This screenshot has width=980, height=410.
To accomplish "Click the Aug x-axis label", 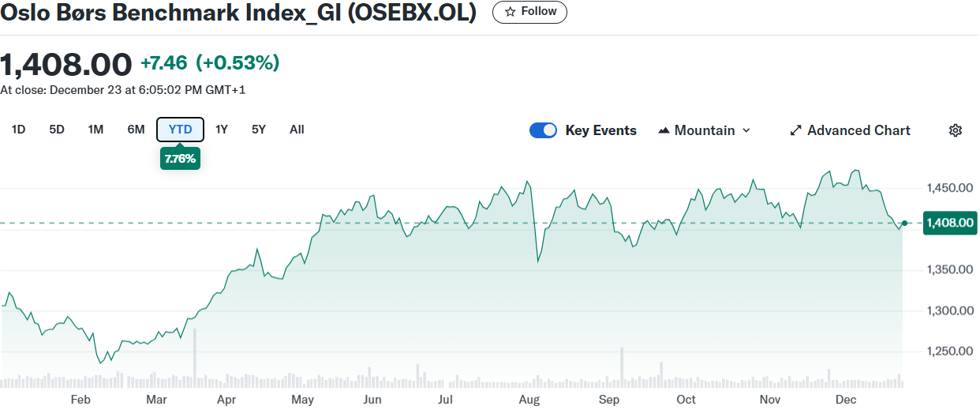I will pos(529,400).
